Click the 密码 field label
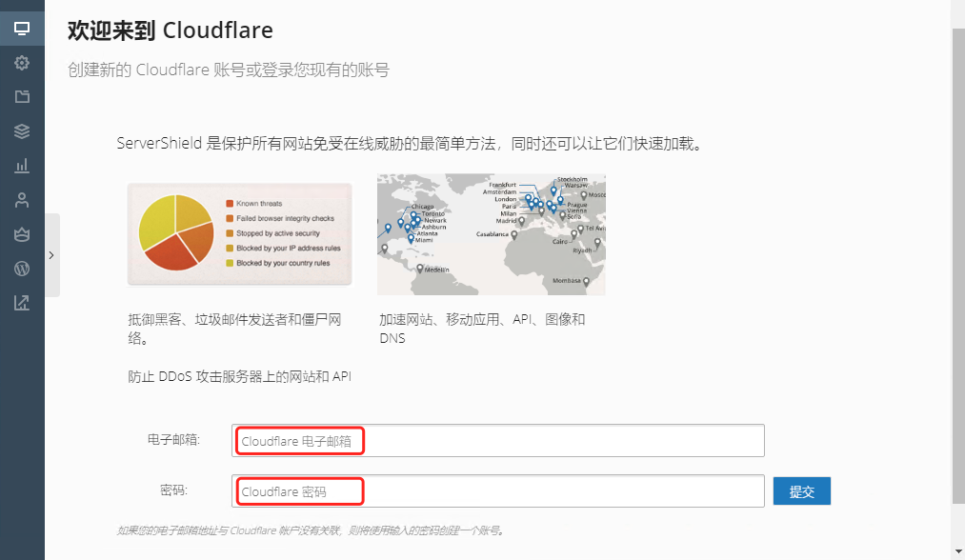The width and height of the screenshot is (965, 560). point(173,490)
